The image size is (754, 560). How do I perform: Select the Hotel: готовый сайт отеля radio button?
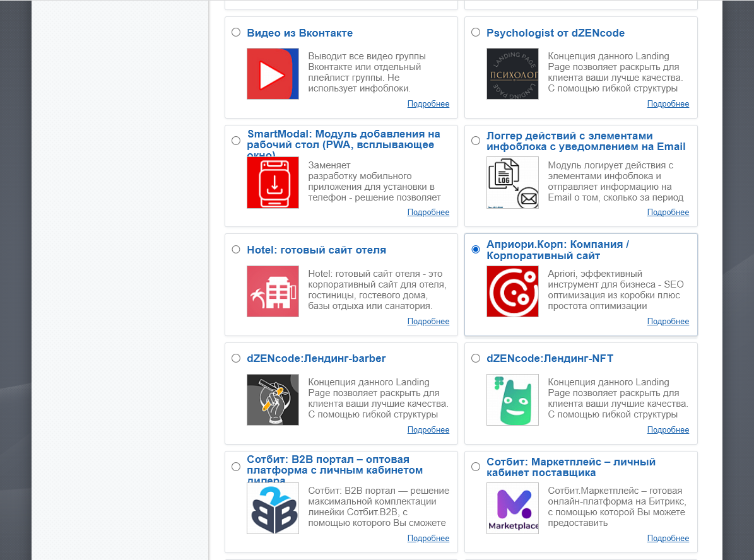pyautogui.click(x=236, y=249)
